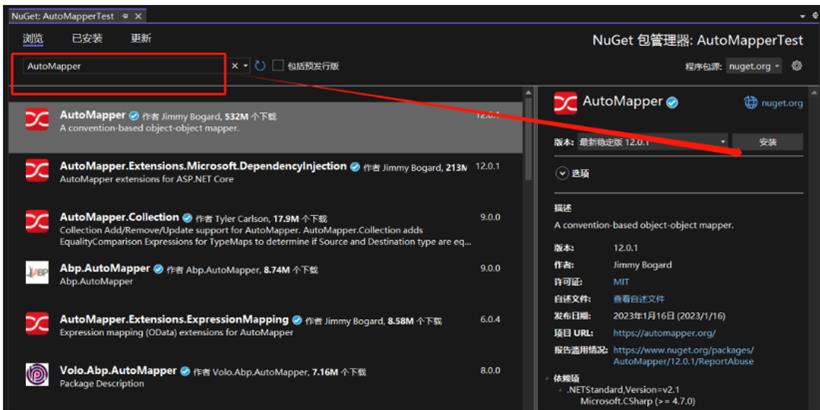820x410 pixels.
Task: Click the Volo.Abp.AutoMapper purple logo
Action: coord(37,375)
